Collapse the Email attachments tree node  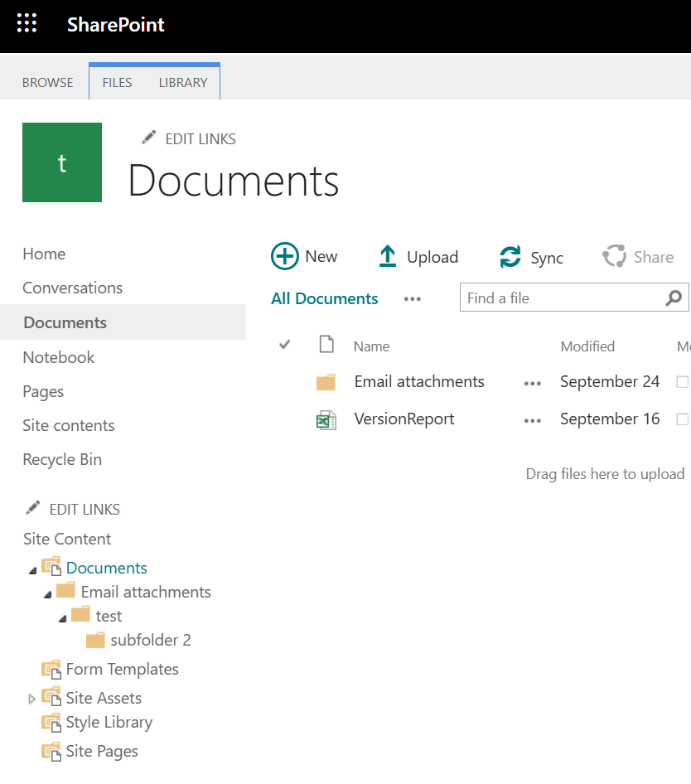[x=47, y=594]
